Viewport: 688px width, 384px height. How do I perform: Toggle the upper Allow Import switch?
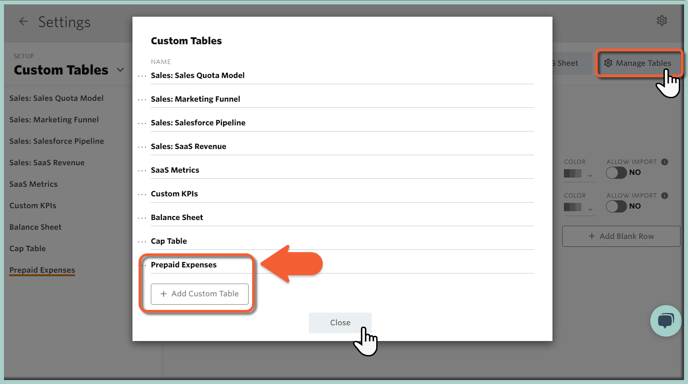coord(616,172)
